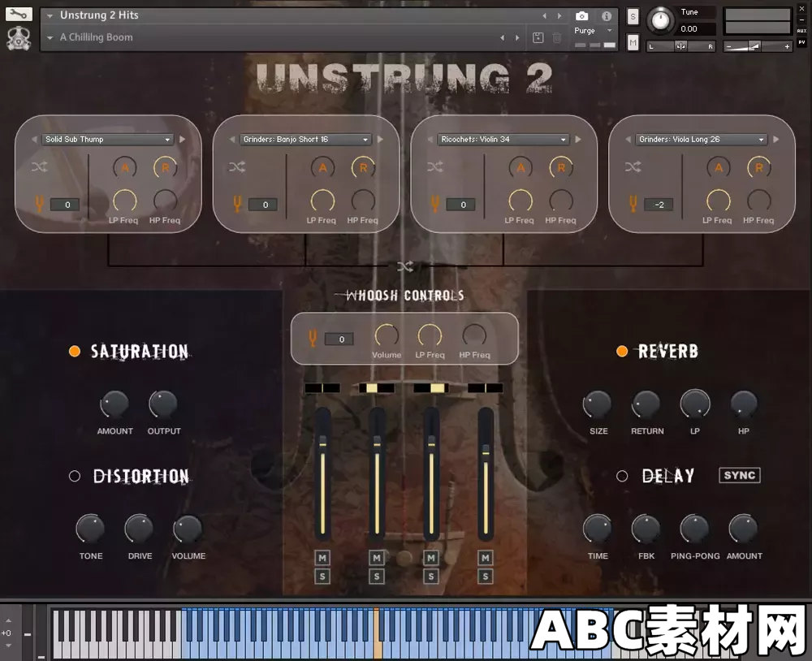Viewport: 812px width, 661px height.
Task: Open the snapshot camera icon
Action: [x=581, y=14]
